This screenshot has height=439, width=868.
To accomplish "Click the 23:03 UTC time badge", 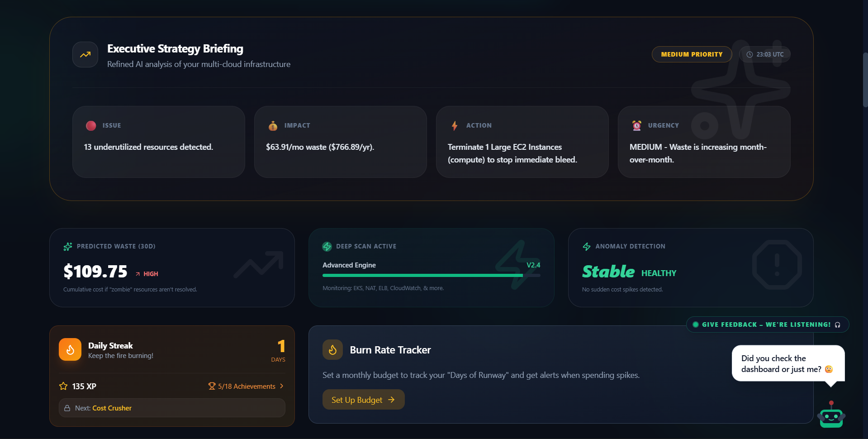I will pyautogui.click(x=765, y=54).
